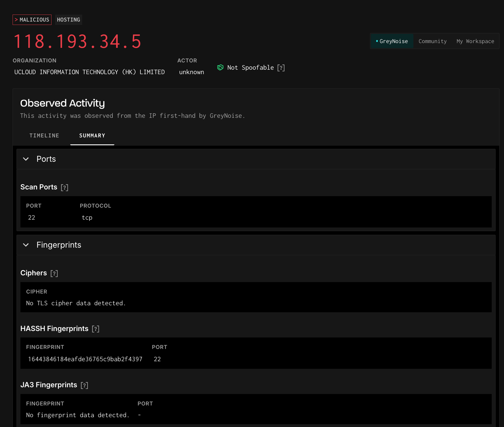The image size is (504, 427).
Task: Open the TIMELINE tab
Action: [x=44, y=135]
